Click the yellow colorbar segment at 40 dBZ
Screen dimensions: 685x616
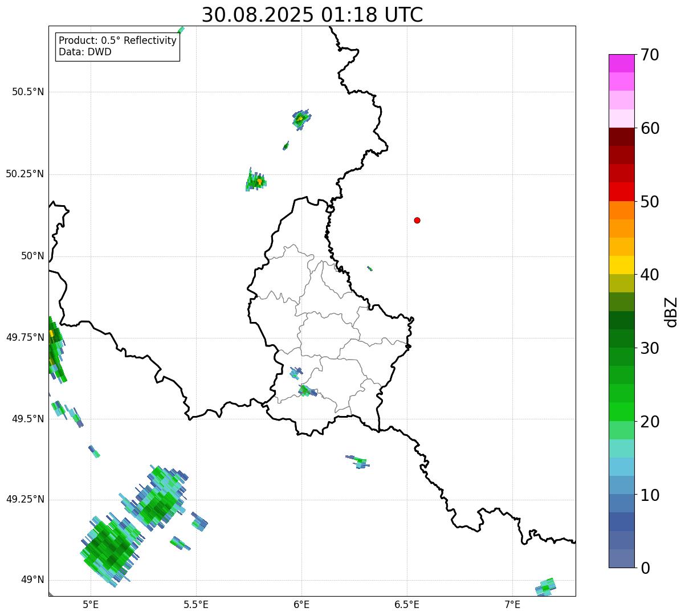(621, 265)
